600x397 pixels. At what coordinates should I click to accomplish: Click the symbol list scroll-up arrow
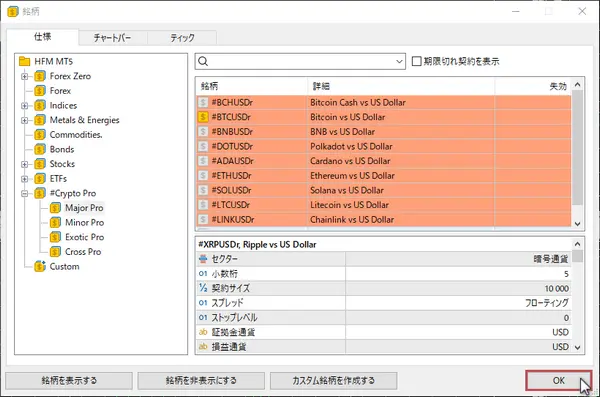coord(577,85)
